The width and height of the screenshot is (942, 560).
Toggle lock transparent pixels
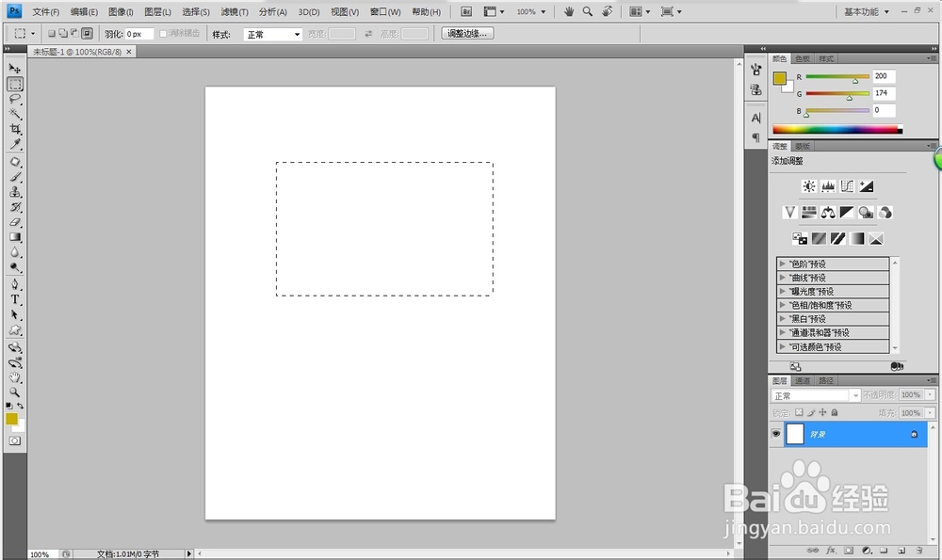799,412
